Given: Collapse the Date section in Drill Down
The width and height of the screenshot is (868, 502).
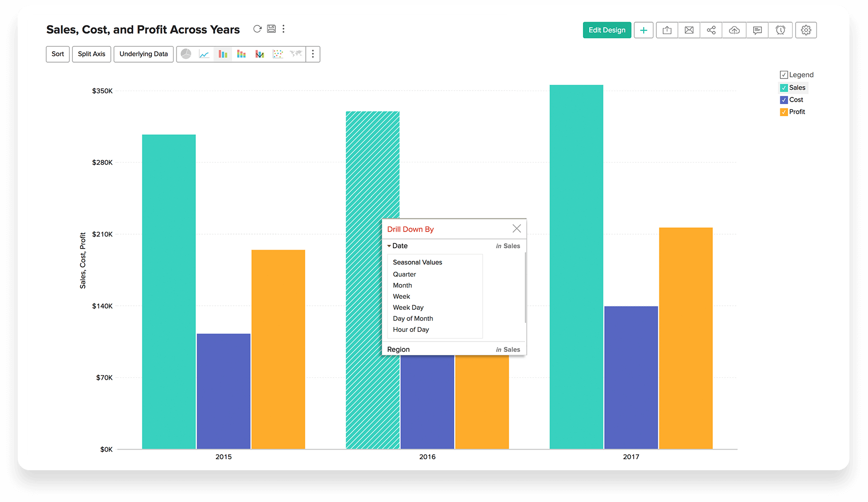Looking at the screenshot, I should [x=389, y=246].
